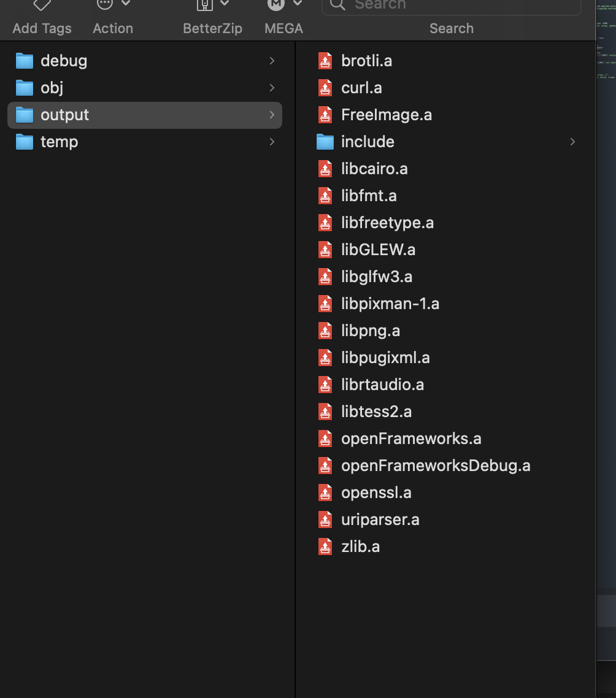616x698 pixels.
Task: Click the FreeImage.a file icon
Action: (325, 115)
